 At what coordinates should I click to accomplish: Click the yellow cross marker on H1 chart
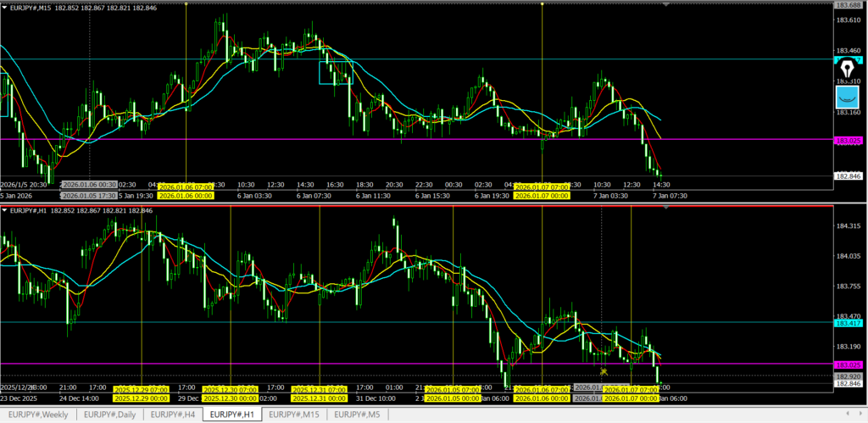pyautogui.click(x=603, y=371)
